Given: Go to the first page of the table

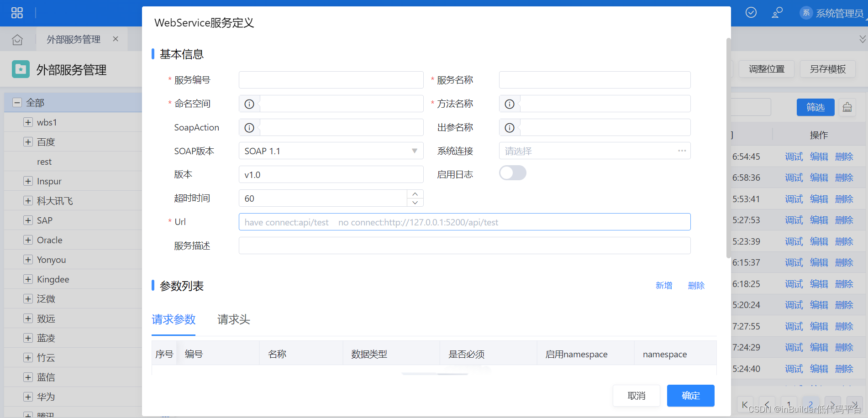Looking at the screenshot, I should (745, 404).
